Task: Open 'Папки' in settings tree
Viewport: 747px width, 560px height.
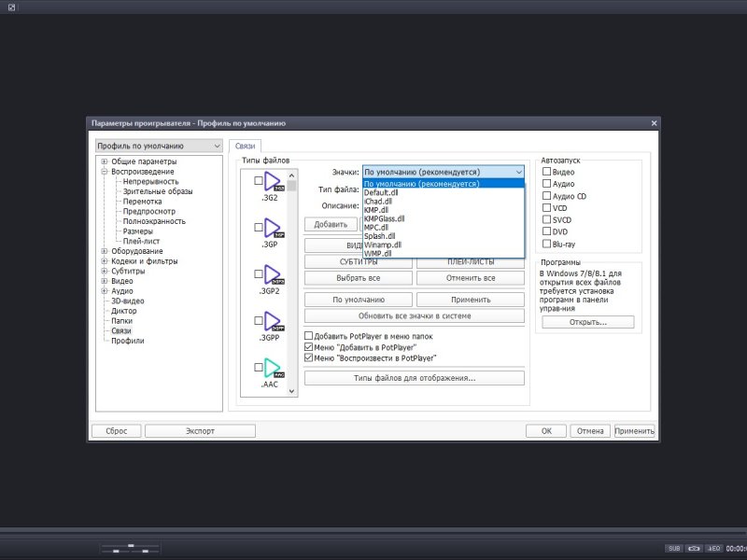Action: pos(121,320)
